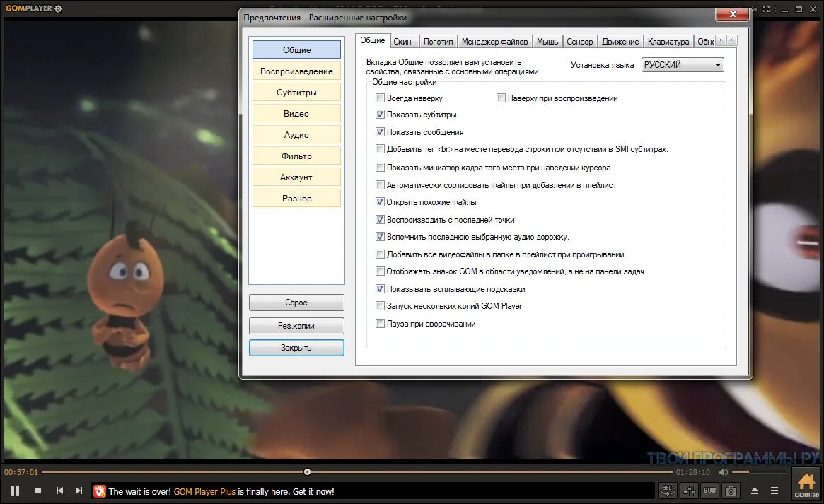Image resolution: width=824 pixels, height=504 pixels.
Task: Maximize the GOM Player window
Action: (x=799, y=9)
